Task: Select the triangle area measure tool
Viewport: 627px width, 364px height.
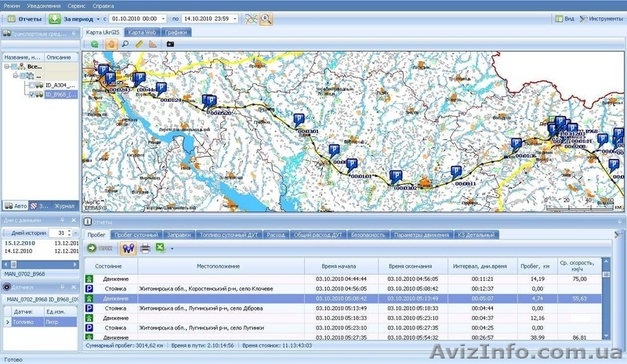Action: click(153, 44)
